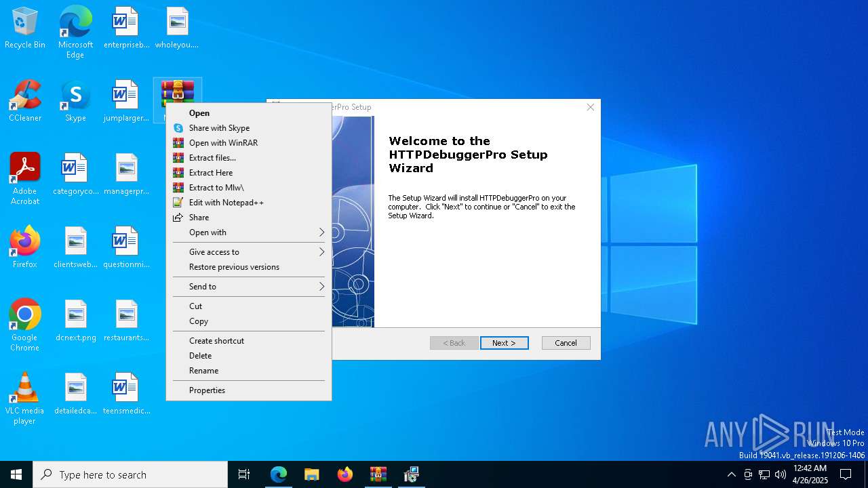Show hidden system tray icons

[x=731, y=474]
